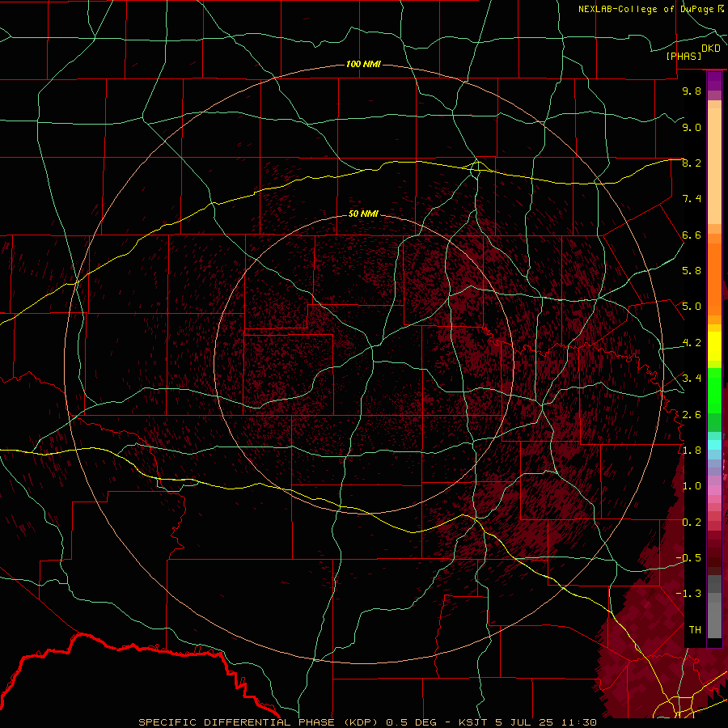Click the 3.4 legend value
The image size is (728, 728).
click(692, 379)
